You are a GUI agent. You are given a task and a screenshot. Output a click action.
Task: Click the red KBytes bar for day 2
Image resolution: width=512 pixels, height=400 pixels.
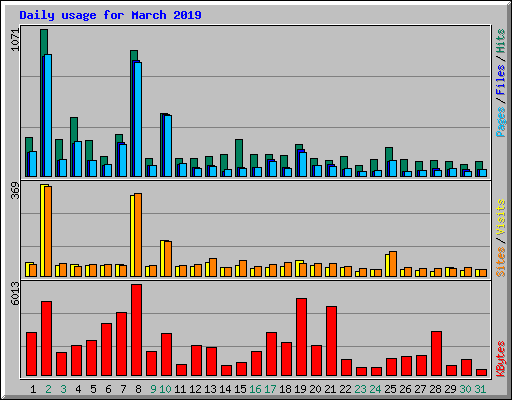point(46,338)
